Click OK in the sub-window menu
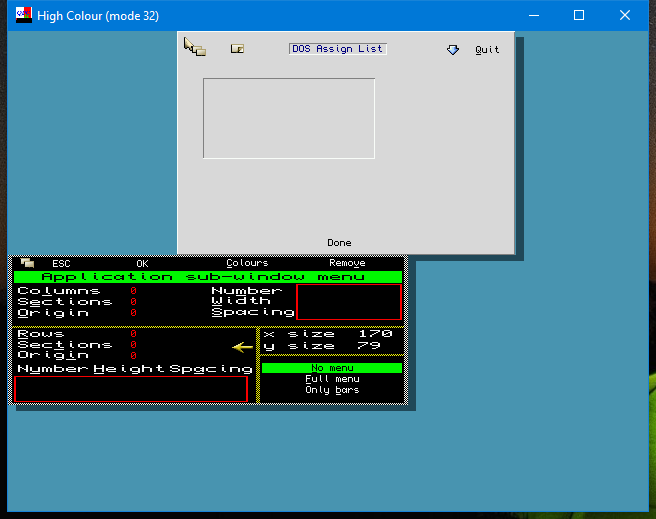This screenshot has height=519, width=656. (x=142, y=263)
